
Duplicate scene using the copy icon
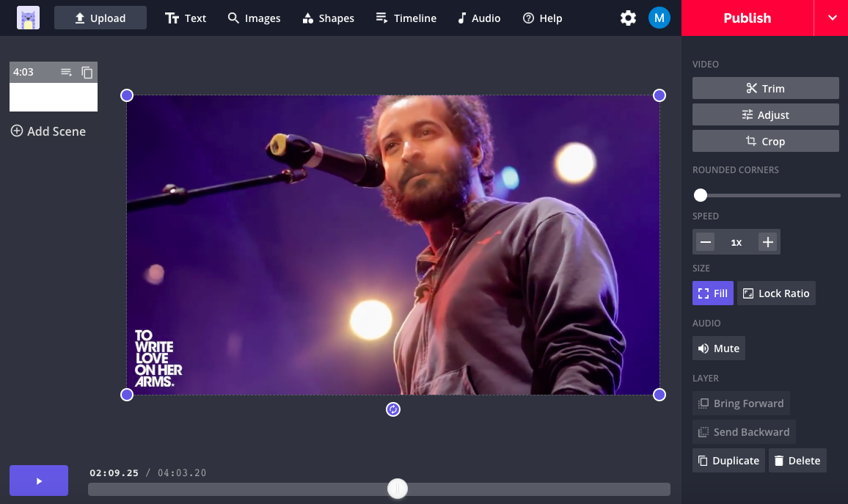click(87, 72)
